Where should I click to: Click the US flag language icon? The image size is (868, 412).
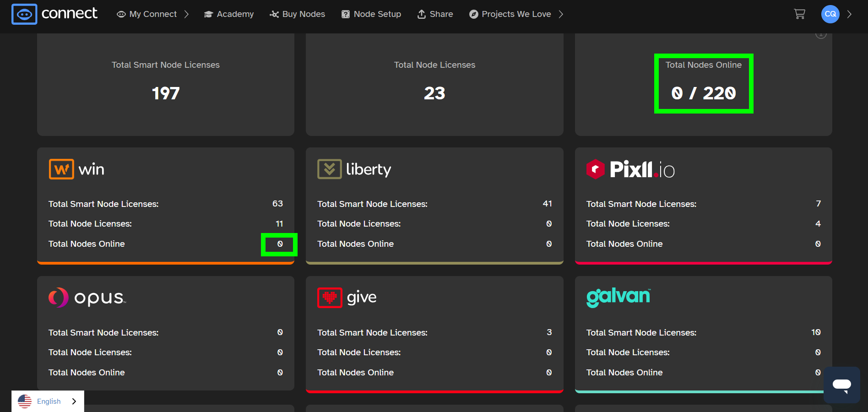click(25, 401)
